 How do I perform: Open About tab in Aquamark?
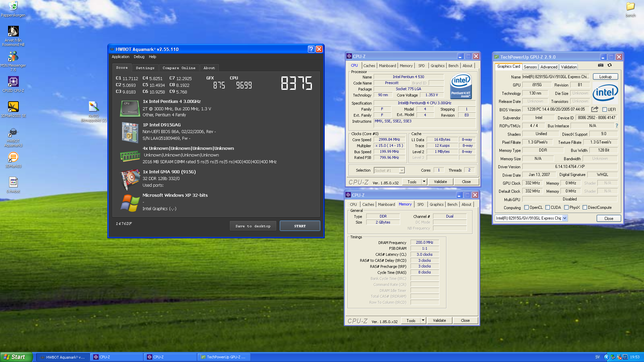(x=209, y=68)
